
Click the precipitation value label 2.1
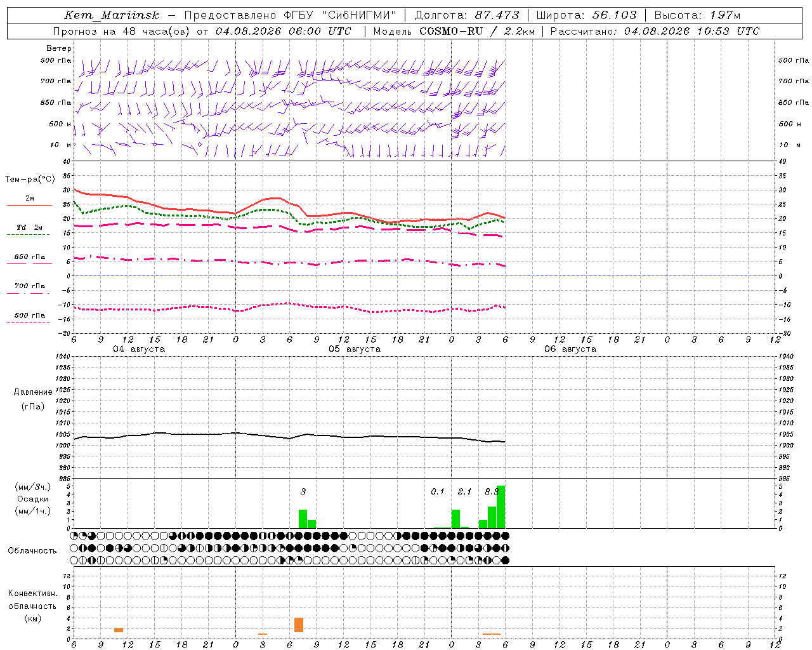464,491
